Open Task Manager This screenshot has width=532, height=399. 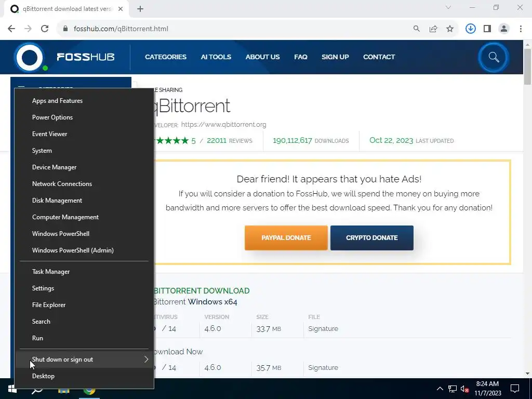(x=84, y=272)
